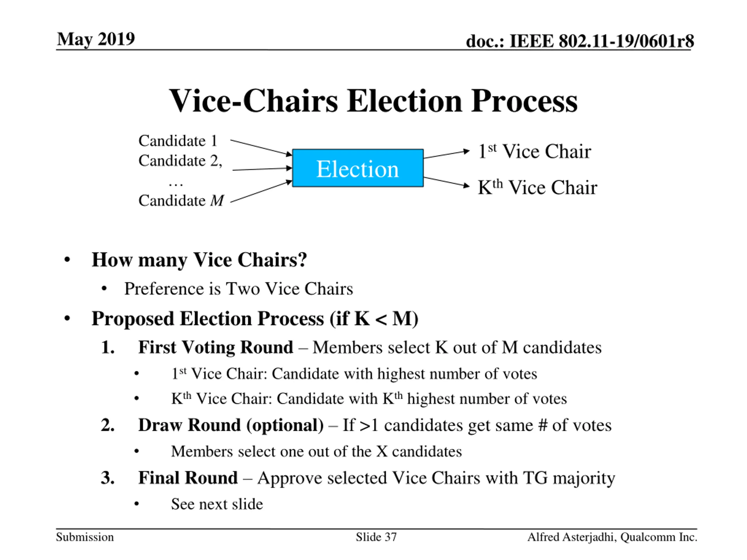The height and width of the screenshot is (560, 747).
Task: Select the Candidate 1 label
Action: [x=178, y=141]
